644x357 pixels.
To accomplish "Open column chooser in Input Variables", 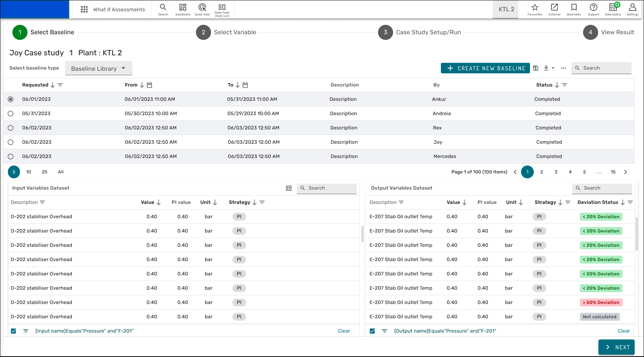I will tap(289, 188).
